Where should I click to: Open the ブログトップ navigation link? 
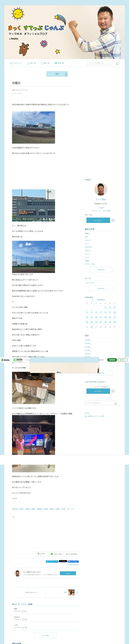16,63
